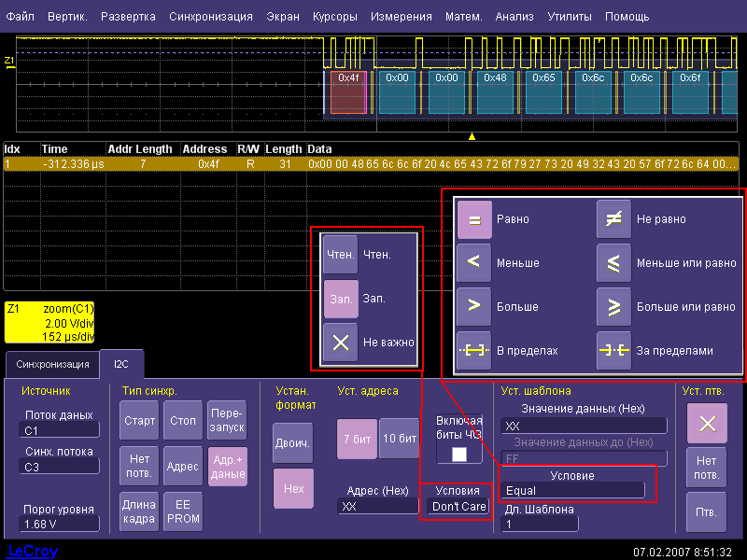Image resolution: width=747 pixels, height=560 pixels.
Task: Select the Not Equal (Не равно) icon
Action: (614, 219)
